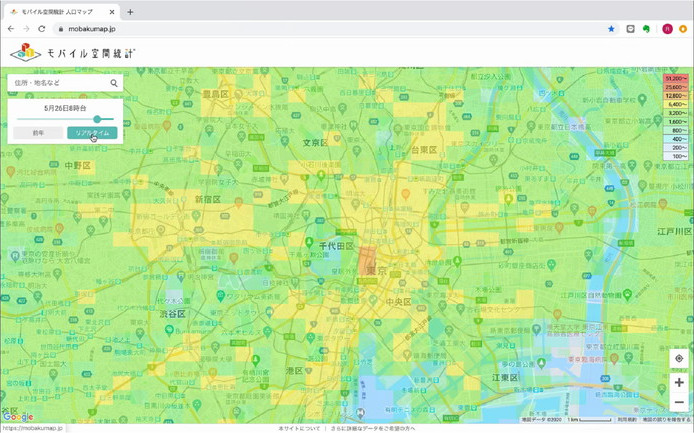Click the 3,200~ legend swatch
The image size is (694, 433).
click(675, 113)
